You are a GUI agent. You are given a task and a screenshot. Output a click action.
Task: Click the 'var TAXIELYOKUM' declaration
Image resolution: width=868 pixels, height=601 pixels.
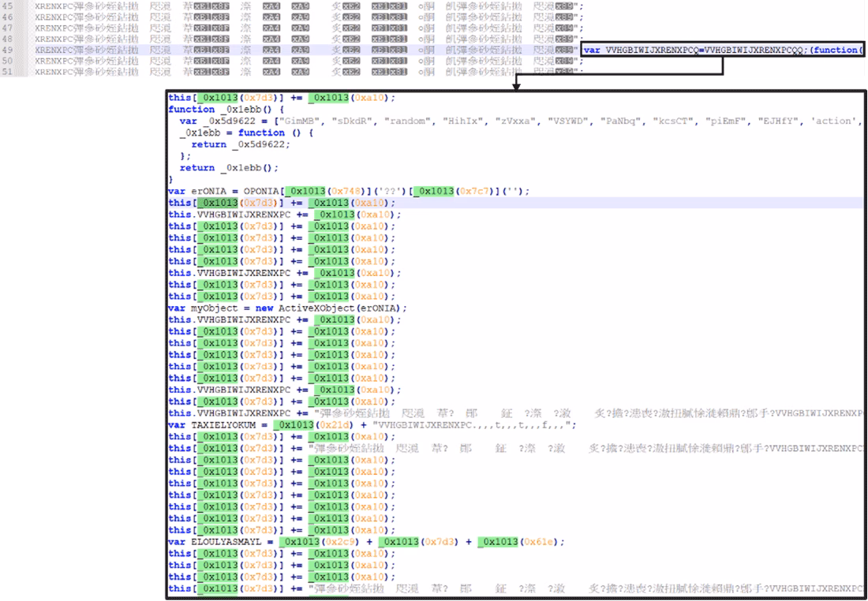[212, 425]
